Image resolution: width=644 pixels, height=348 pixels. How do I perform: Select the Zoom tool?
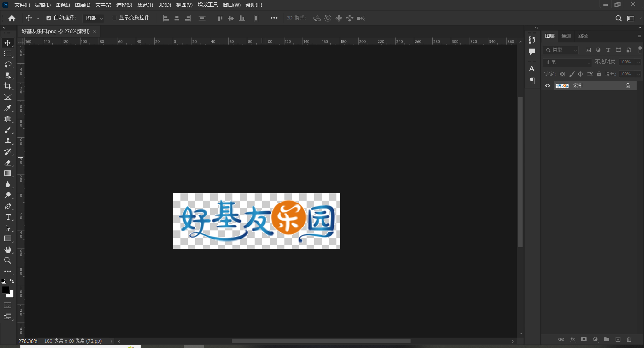point(8,261)
